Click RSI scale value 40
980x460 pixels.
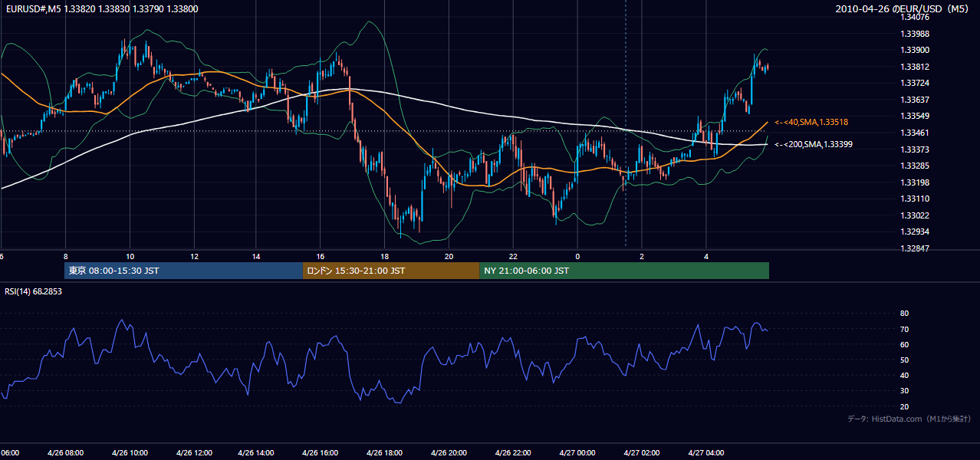904,375
